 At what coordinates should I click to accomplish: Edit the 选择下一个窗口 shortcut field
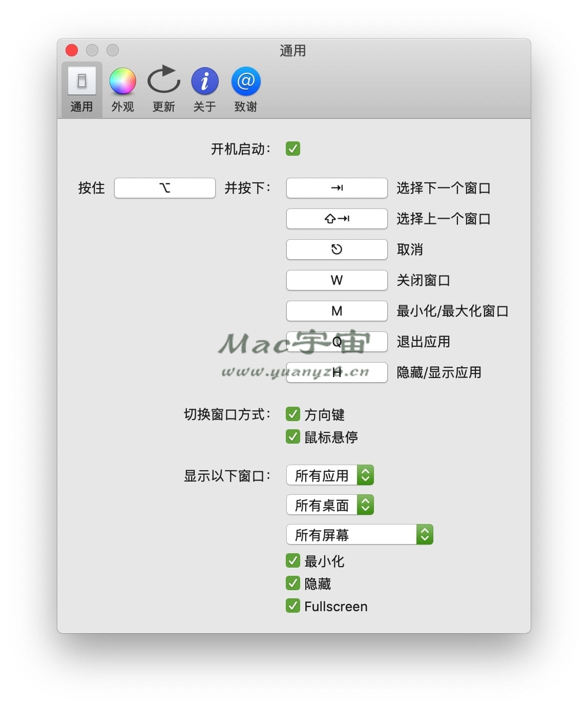click(337, 188)
